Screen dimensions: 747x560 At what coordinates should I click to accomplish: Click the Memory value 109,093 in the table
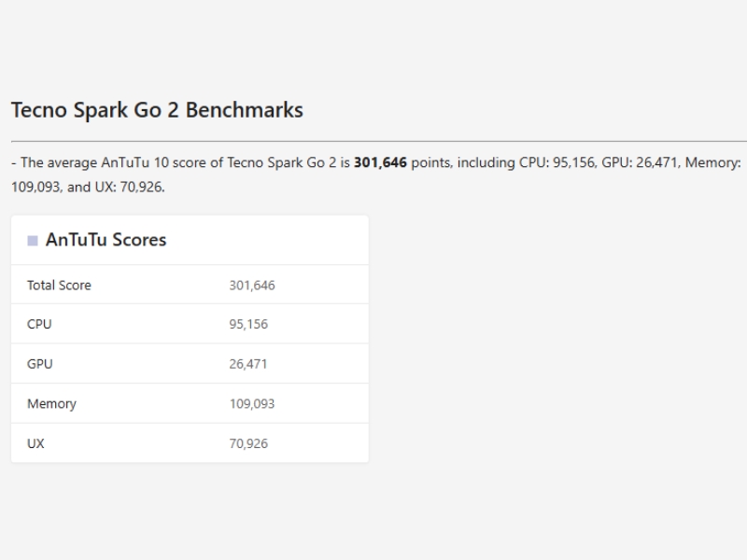(x=251, y=404)
